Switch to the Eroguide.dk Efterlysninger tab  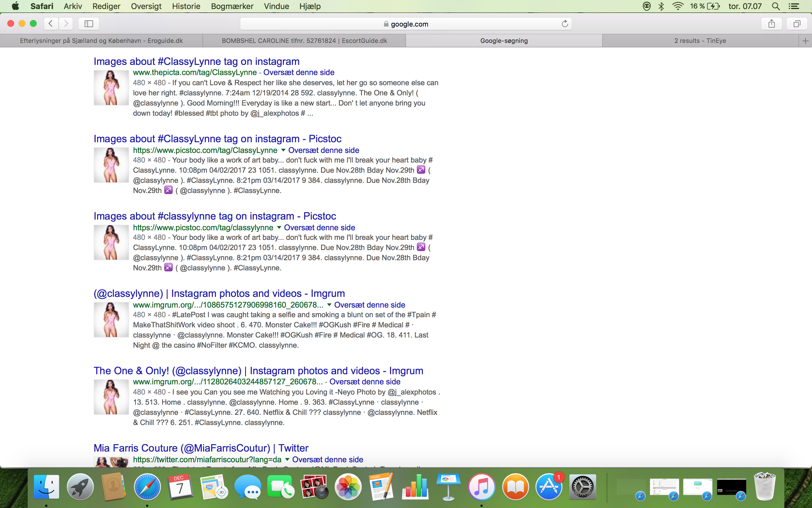click(101, 41)
